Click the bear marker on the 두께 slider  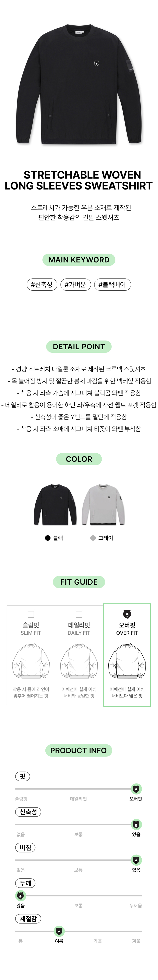[21, 895]
